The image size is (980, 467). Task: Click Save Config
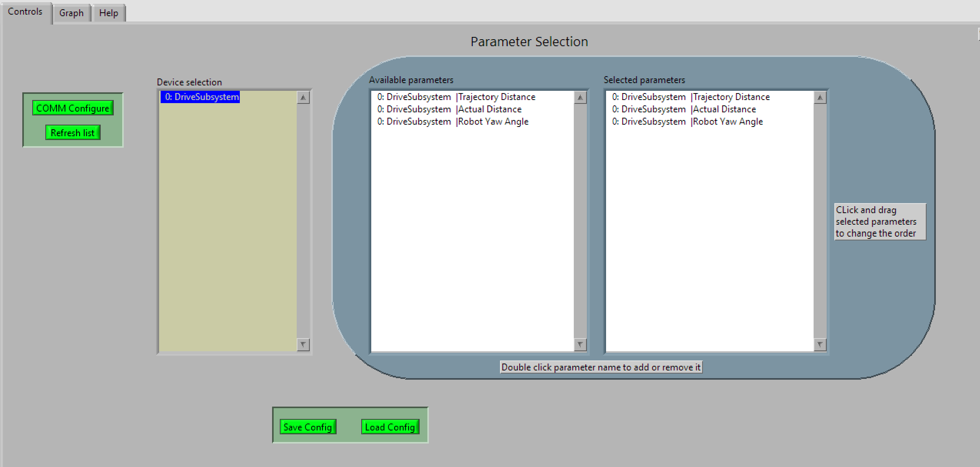(307, 427)
